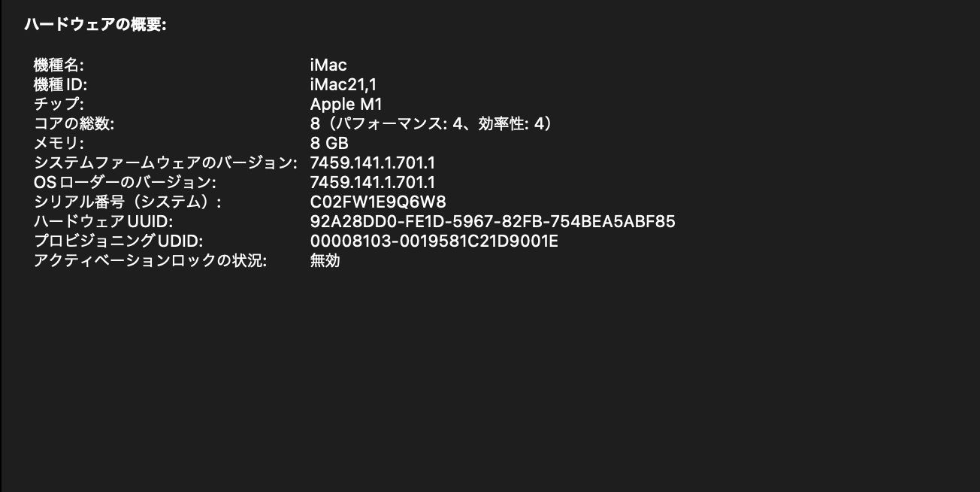Click the iMac21,1 model identifier value
This screenshot has height=492, width=980.
(x=343, y=84)
